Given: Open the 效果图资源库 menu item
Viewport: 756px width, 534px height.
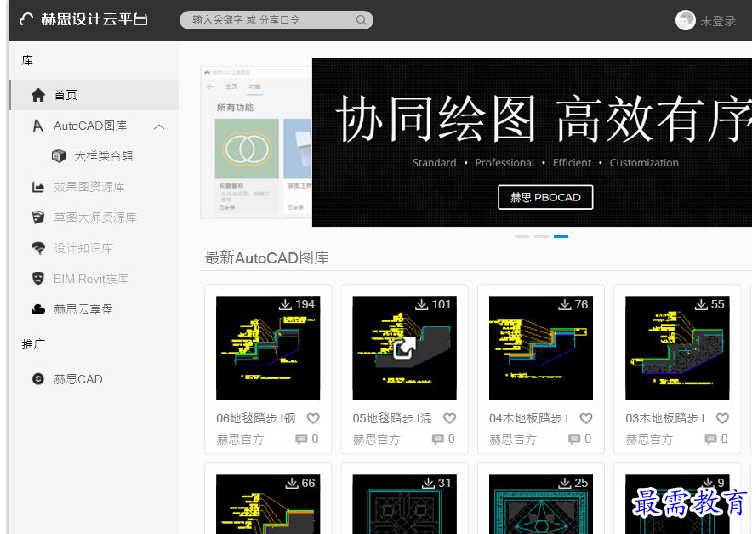Looking at the screenshot, I should [x=89, y=187].
